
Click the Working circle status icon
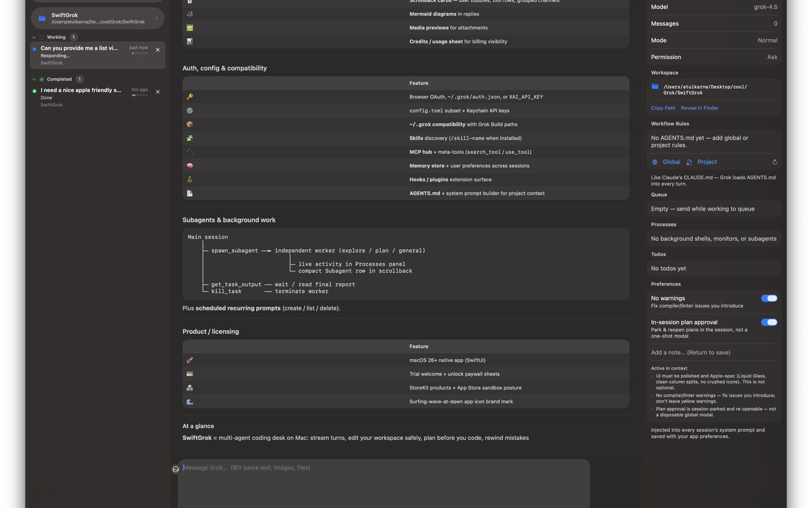[x=42, y=37]
